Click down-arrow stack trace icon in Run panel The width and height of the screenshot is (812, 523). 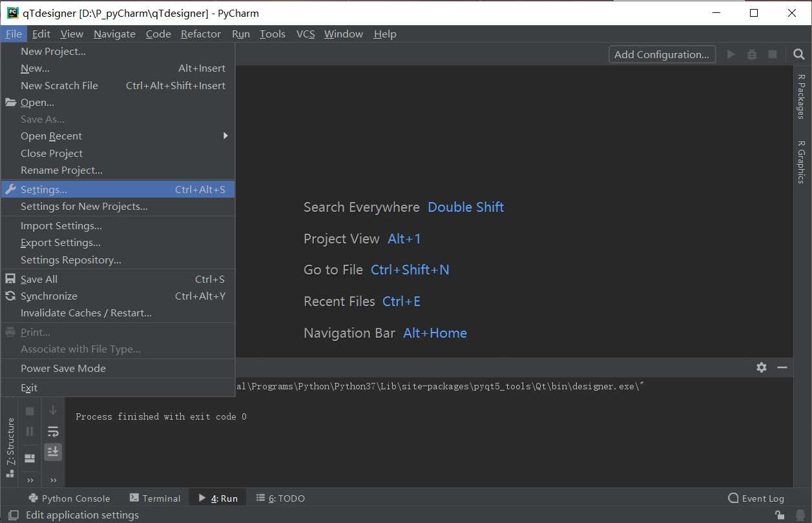pyautogui.click(x=53, y=411)
